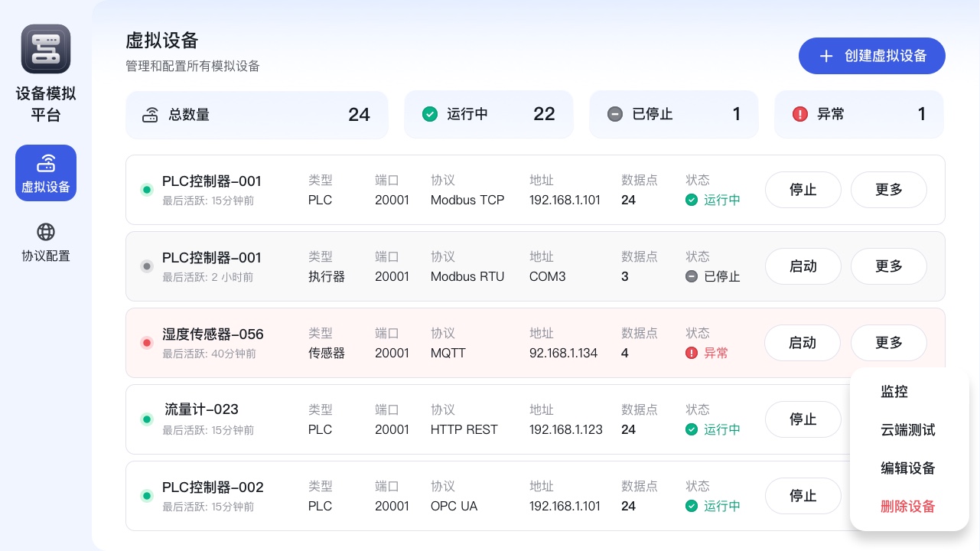This screenshot has height=551, width=980.
Task: Collapse 更多 menu of 湿度传感器-056
Action: click(888, 343)
